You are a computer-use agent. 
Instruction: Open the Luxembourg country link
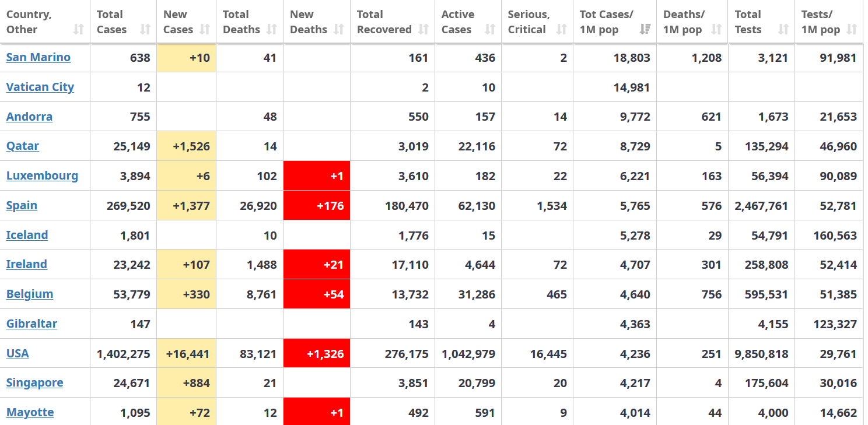point(42,175)
